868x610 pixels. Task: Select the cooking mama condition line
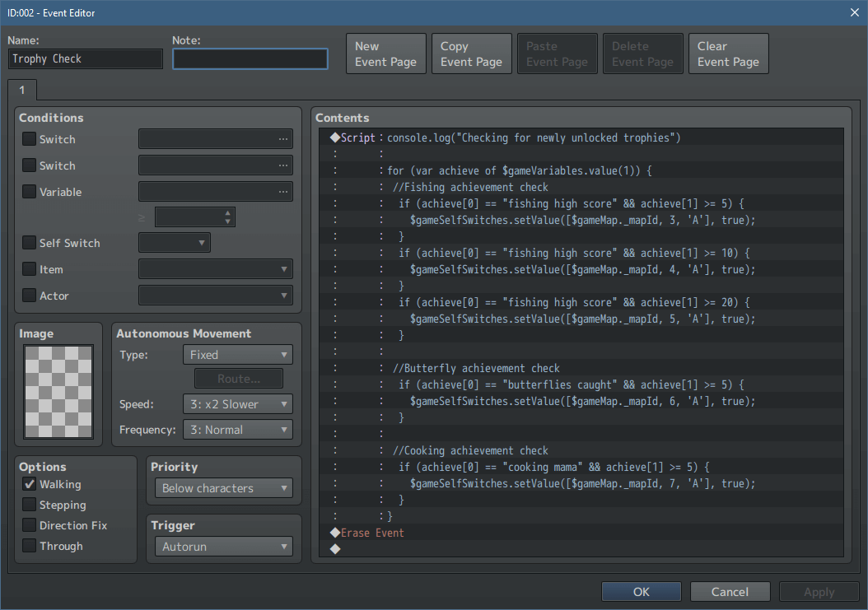(x=581, y=467)
